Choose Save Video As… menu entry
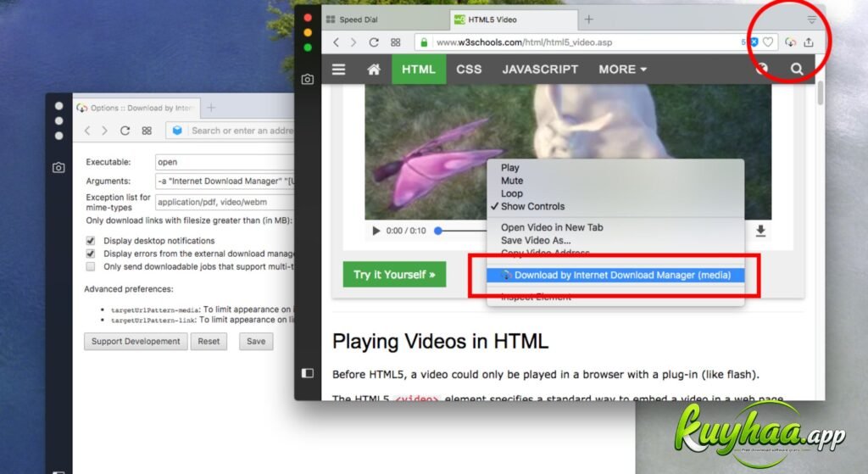The height and width of the screenshot is (474, 868). [615, 240]
